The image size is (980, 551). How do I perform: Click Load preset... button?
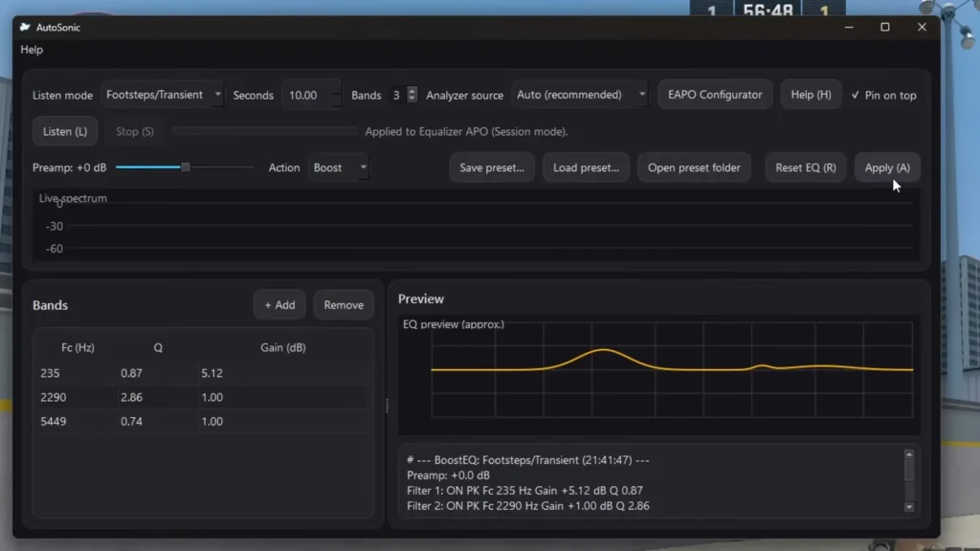[586, 167]
